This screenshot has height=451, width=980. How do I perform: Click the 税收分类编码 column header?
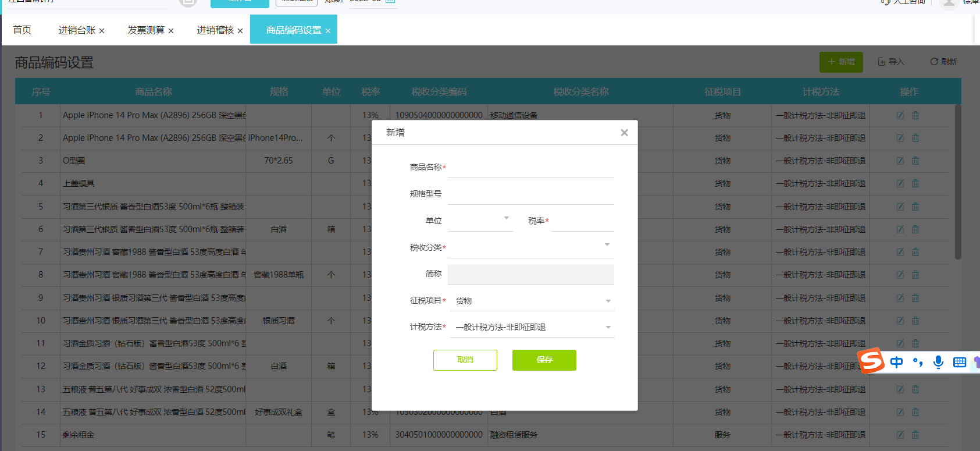coord(439,92)
